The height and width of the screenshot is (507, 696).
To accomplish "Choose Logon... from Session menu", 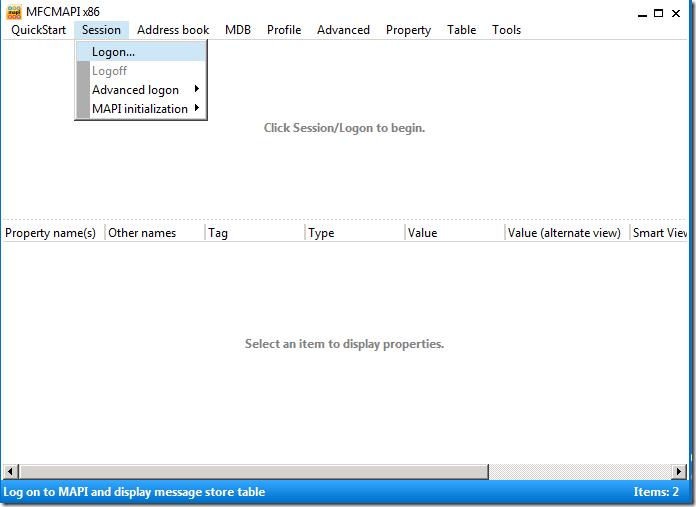I will click(x=141, y=52).
